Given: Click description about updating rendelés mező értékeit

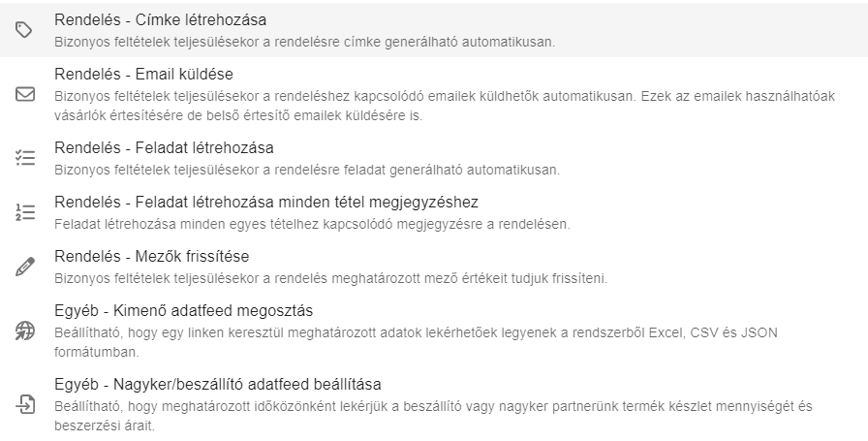Looking at the screenshot, I should [330, 279].
